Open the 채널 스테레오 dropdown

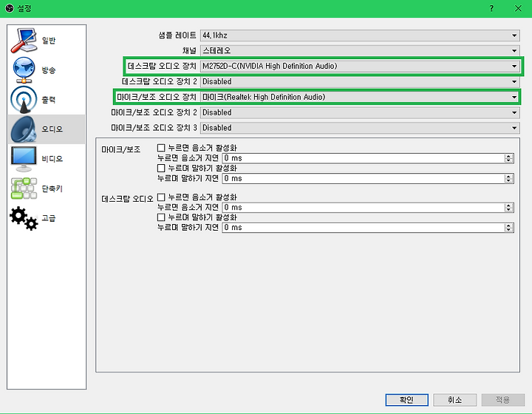pyautogui.click(x=360, y=51)
